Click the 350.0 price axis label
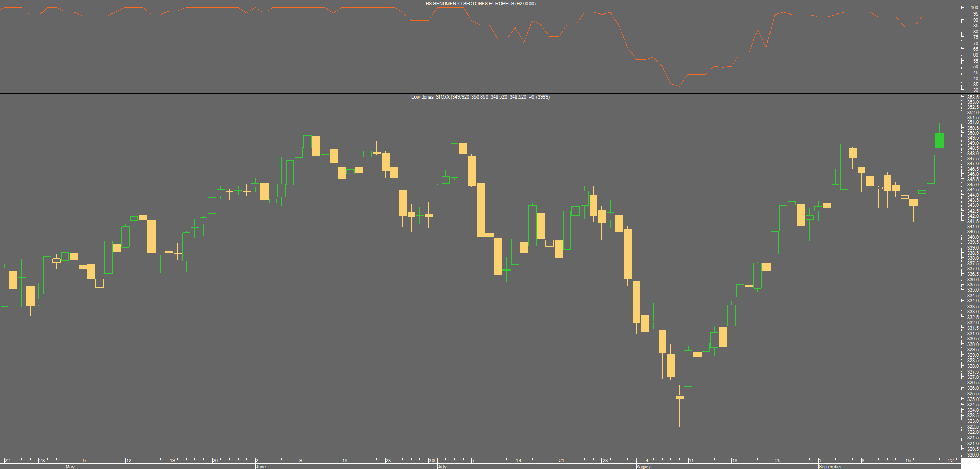The width and height of the screenshot is (980, 469). 973,133
